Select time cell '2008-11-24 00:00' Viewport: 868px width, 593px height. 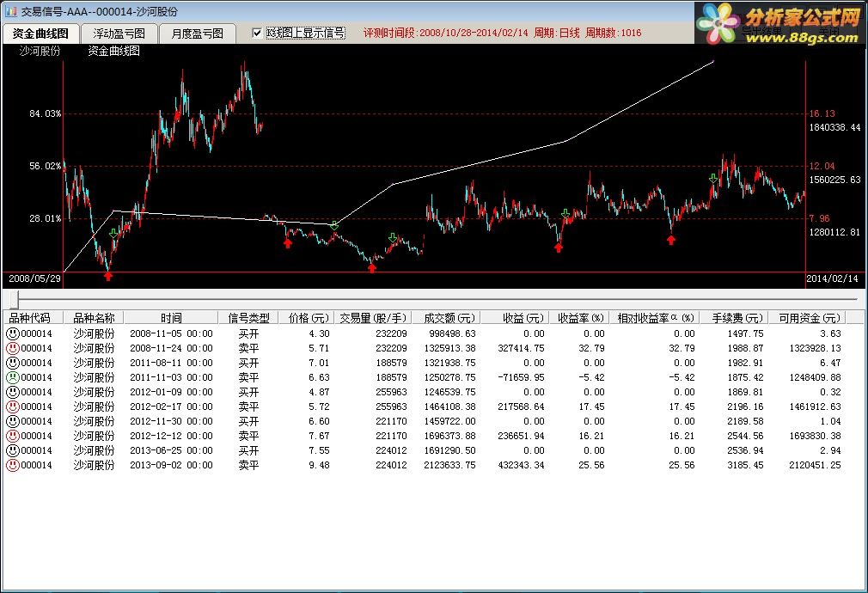[x=171, y=348]
